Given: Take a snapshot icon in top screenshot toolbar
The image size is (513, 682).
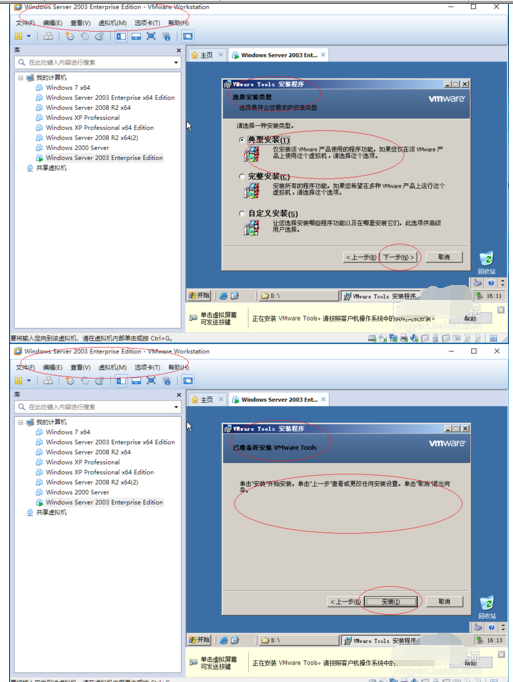Looking at the screenshot, I should [70, 37].
